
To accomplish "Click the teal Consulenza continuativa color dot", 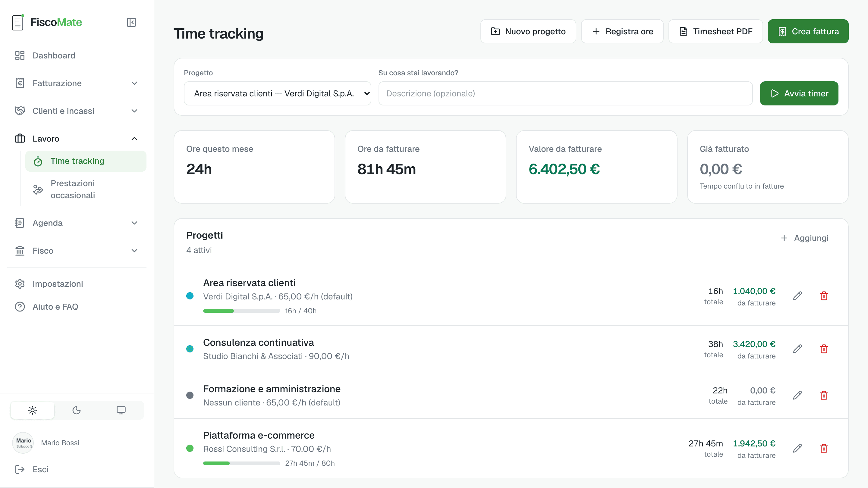I will [190, 349].
